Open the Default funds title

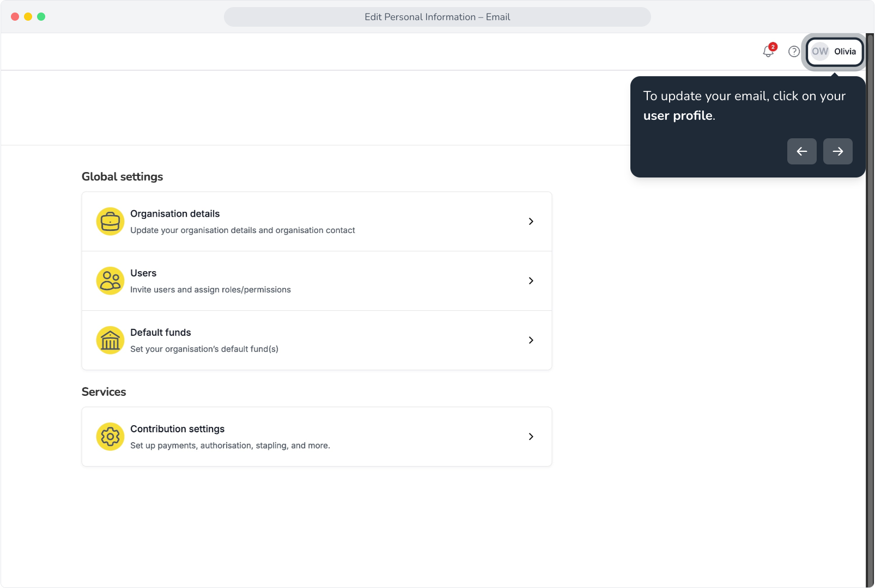click(161, 333)
